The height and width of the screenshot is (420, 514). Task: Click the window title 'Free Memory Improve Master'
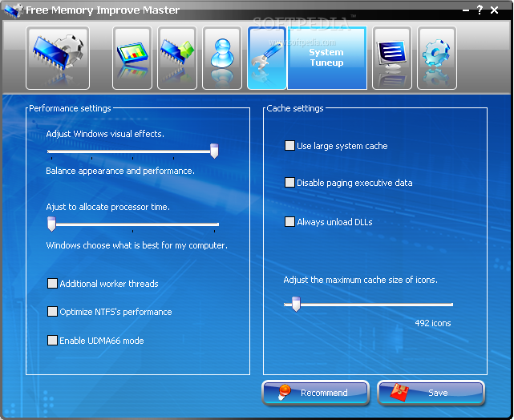click(103, 10)
